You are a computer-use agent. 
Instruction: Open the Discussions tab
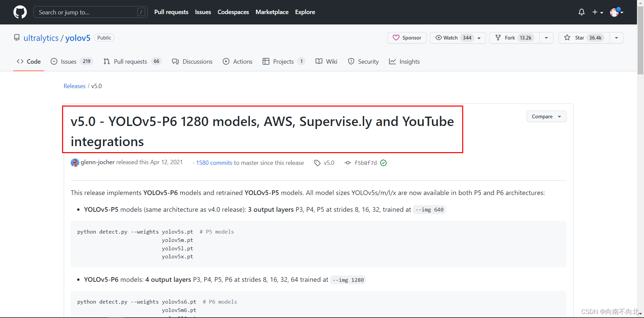pos(192,61)
